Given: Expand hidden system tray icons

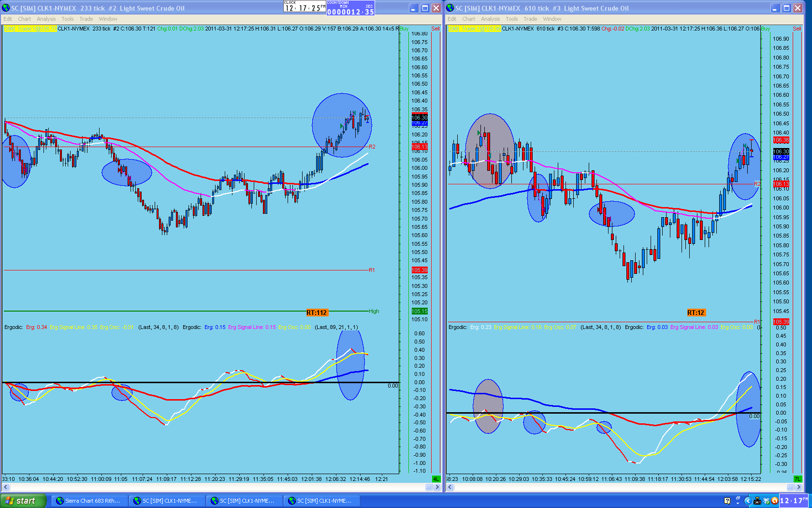Looking at the screenshot, I should [748, 501].
